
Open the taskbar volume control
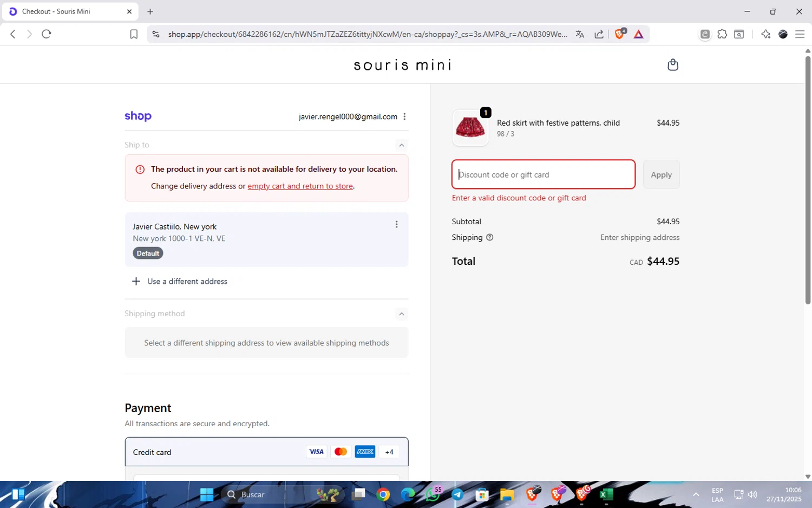coord(752,494)
